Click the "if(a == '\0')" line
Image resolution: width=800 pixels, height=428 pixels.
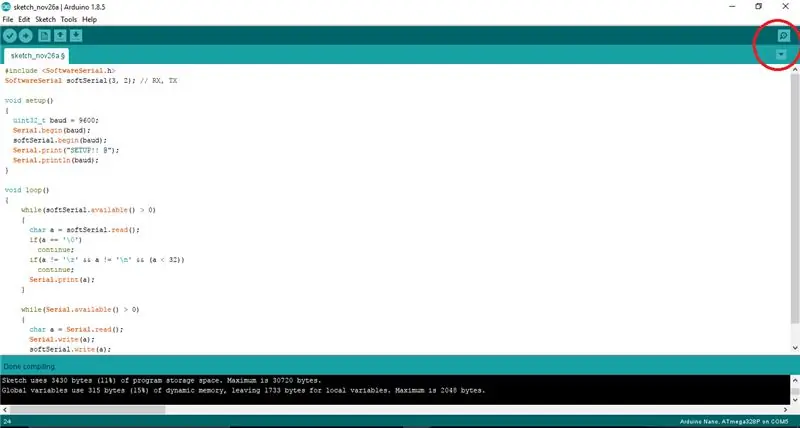(56, 240)
